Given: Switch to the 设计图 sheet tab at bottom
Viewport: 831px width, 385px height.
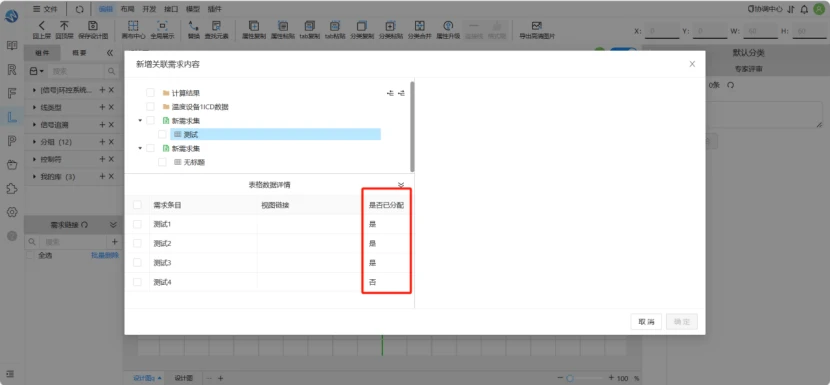Looking at the screenshot, I should point(184,378).
